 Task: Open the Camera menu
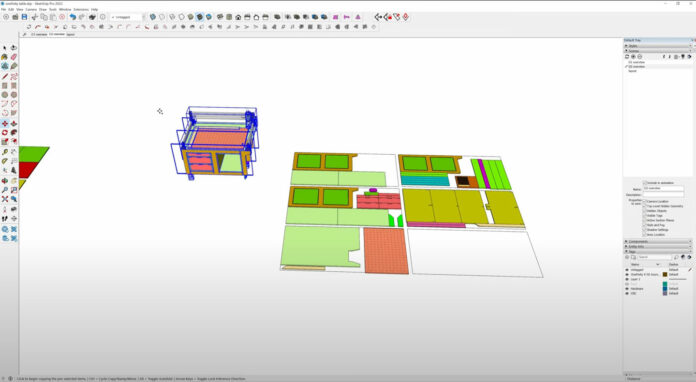click(31, 9)
